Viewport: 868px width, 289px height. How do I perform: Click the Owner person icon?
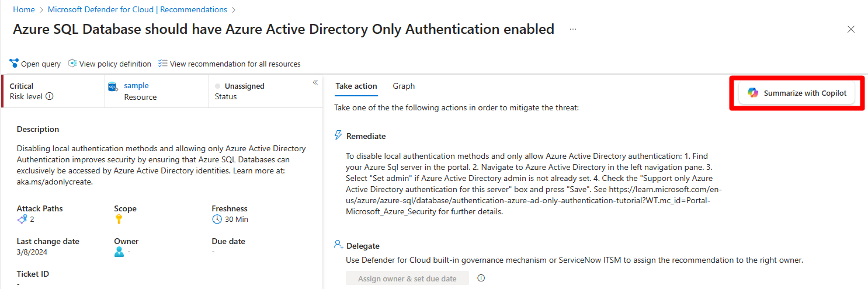click(119, 252)
